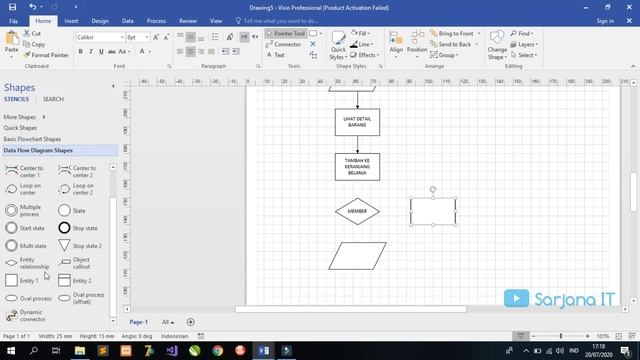Image resolution: width=640 pixels, height=360 pixels.
Task: Increase font size with the A button
Action: [x=156, y=37]
